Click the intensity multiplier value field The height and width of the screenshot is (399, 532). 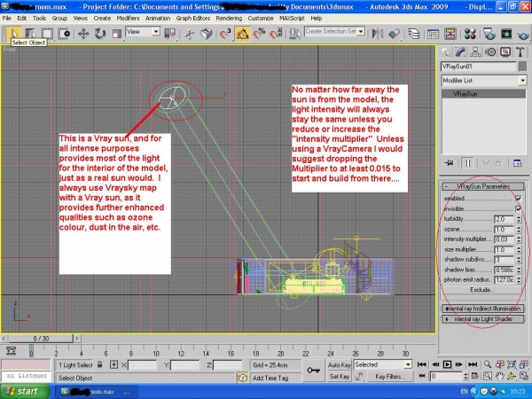coord(505,239)
